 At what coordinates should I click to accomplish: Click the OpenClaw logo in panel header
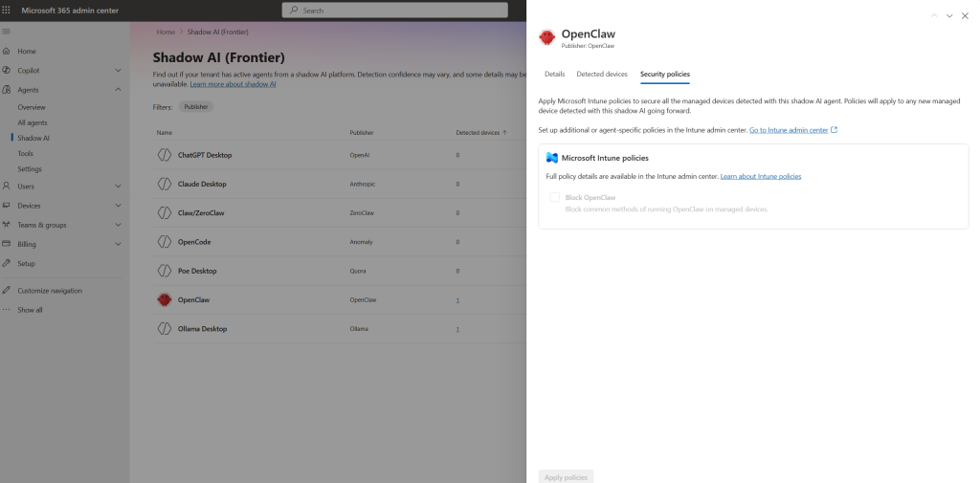click(546, 37)
